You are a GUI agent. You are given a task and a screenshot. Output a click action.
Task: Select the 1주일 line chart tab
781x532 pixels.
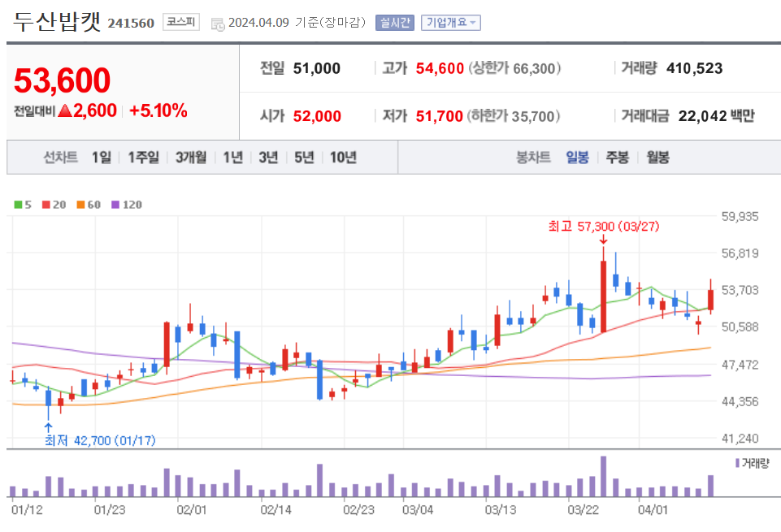point(144,158)
